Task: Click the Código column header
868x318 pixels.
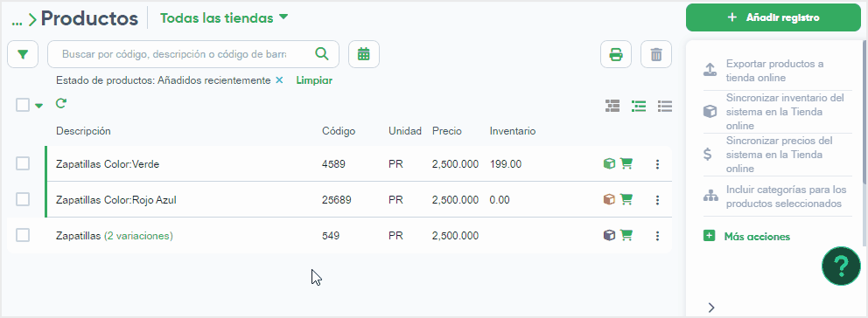Action: (x=339, y=131)
